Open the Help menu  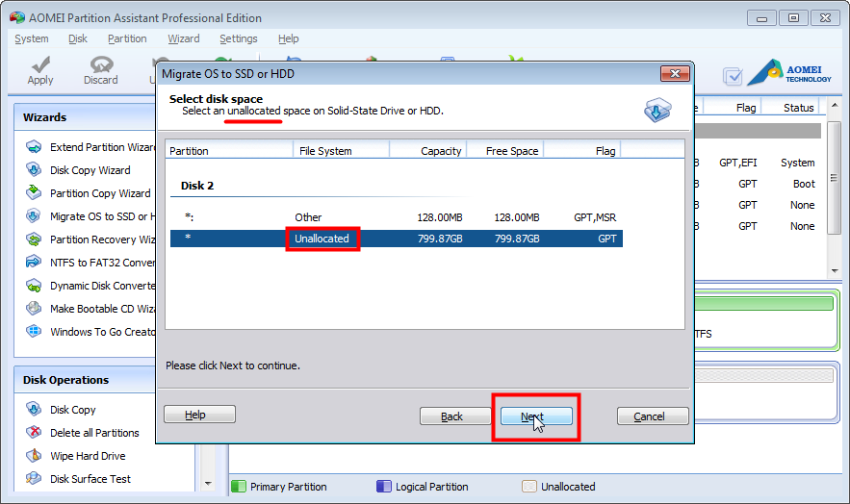(x=289, y=39)
